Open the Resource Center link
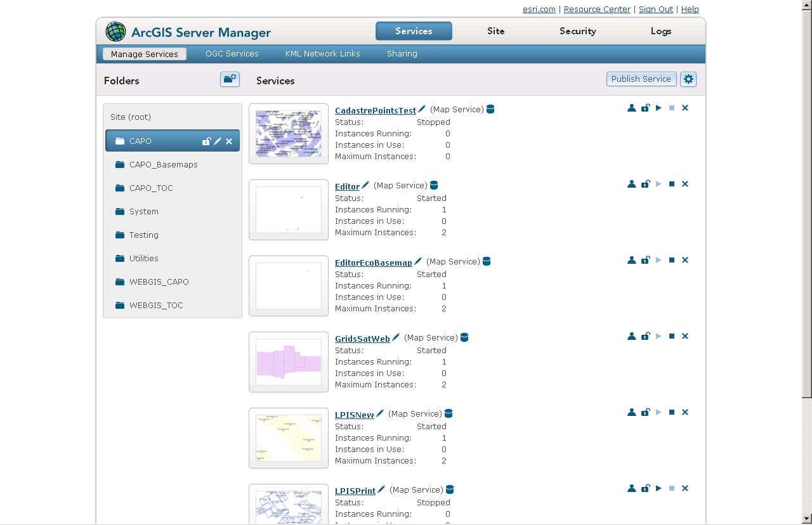This screenshot has width=812, height=525. [597, 9]
